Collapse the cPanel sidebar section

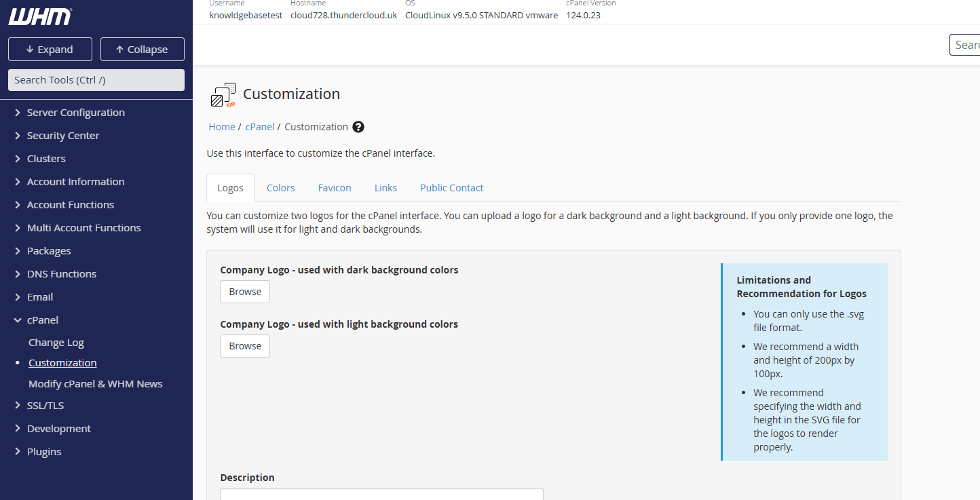42,320
